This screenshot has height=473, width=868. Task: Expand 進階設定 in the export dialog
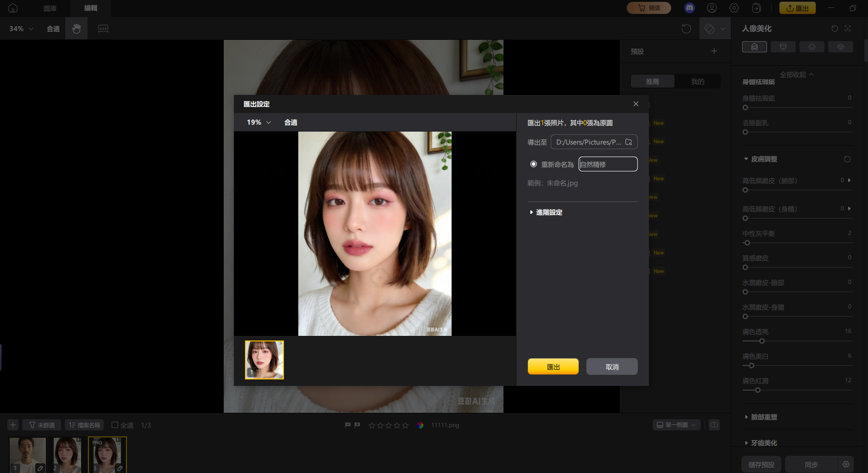(548, 212)
